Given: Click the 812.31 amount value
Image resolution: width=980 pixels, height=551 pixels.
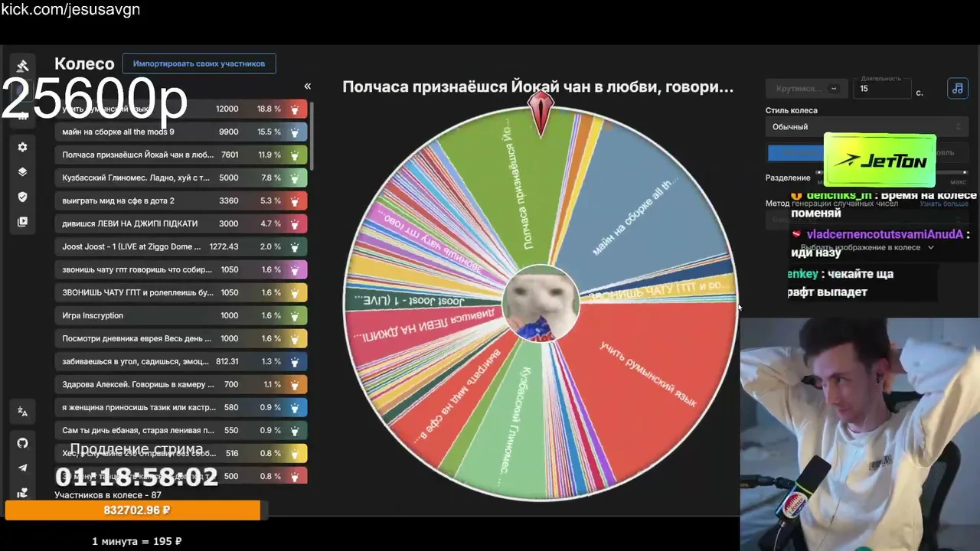Looking at the screenshot, I should click(x=227, y=361).
